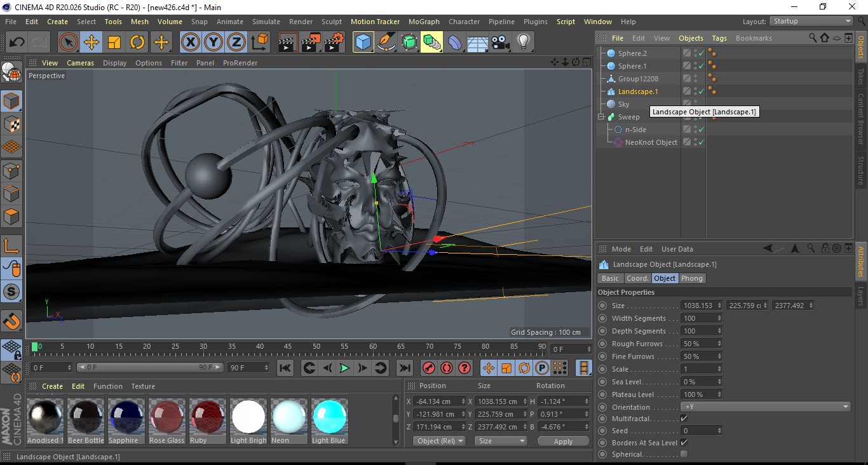Toggle X axis lock

190,43
